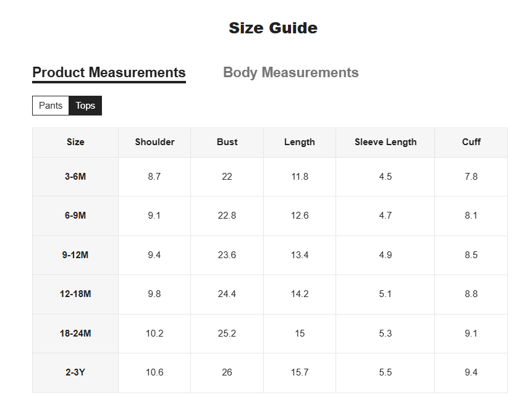
Task: Click the Bust column header
Action: 227,142
